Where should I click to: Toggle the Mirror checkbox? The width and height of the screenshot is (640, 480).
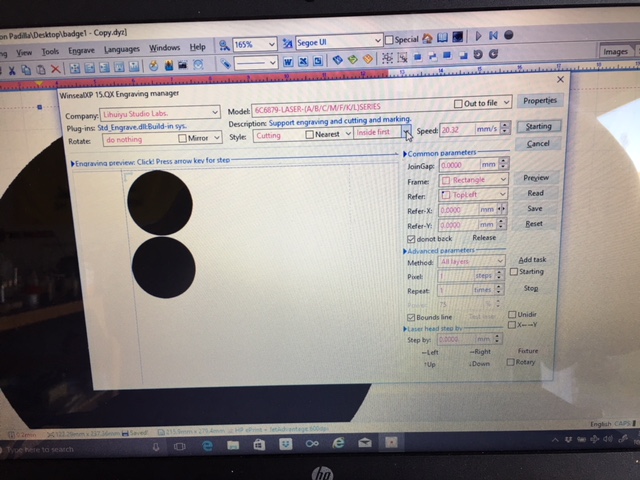[x=182, y=138]
